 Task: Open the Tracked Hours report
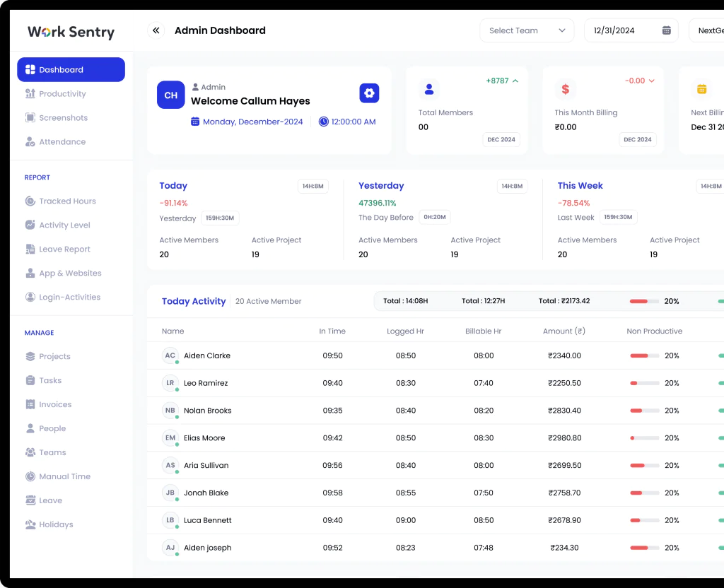67,201
